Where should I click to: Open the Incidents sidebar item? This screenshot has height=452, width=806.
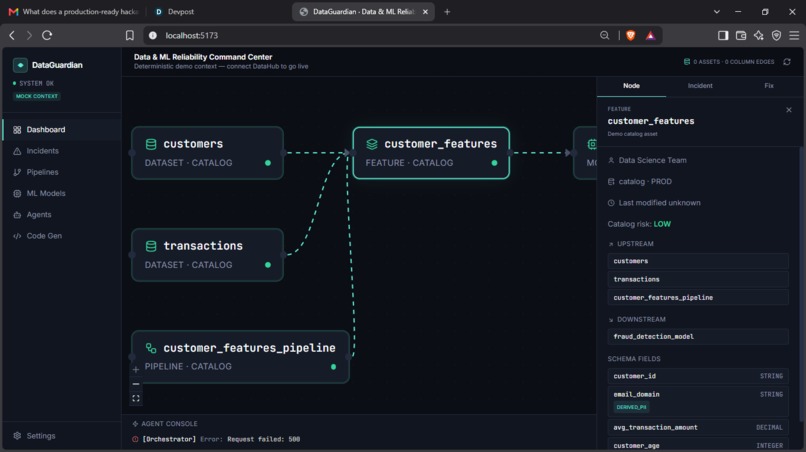pos(62,151)
